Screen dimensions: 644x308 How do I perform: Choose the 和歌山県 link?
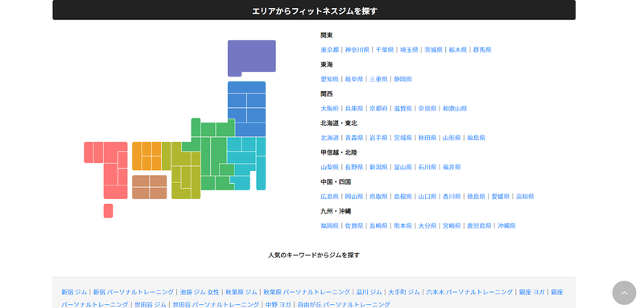(x=455, y=109)
